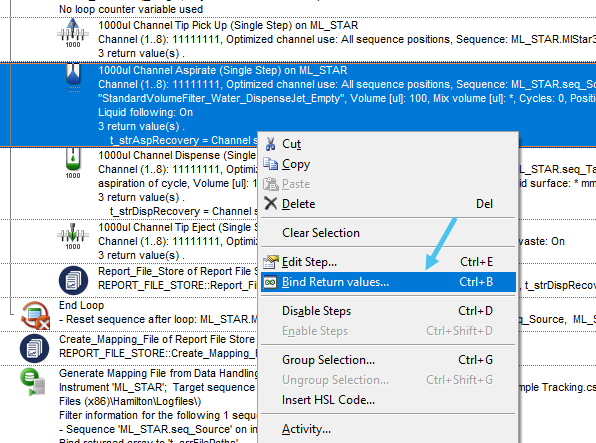Screen dimensions: 596x443
Task: Click the Create_Mapping_File step icon
Action: [x=34, y=348]
